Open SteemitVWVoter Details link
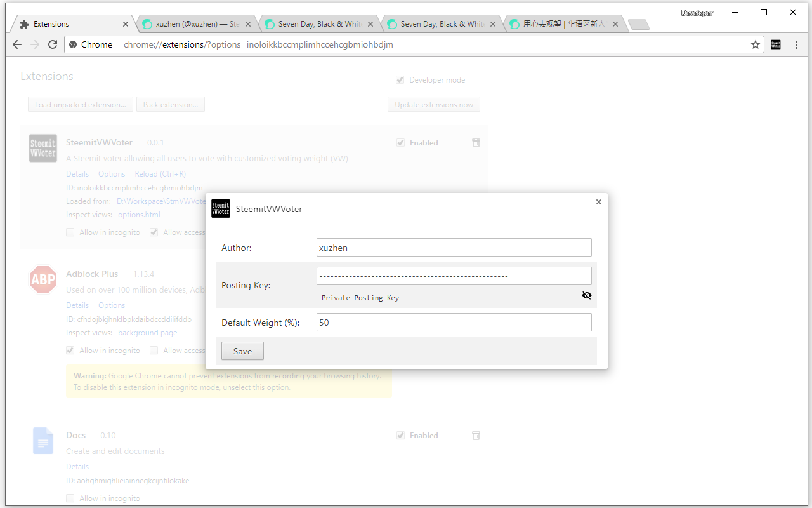This screenshot has height=508, width=812. [x=77, y=174]
